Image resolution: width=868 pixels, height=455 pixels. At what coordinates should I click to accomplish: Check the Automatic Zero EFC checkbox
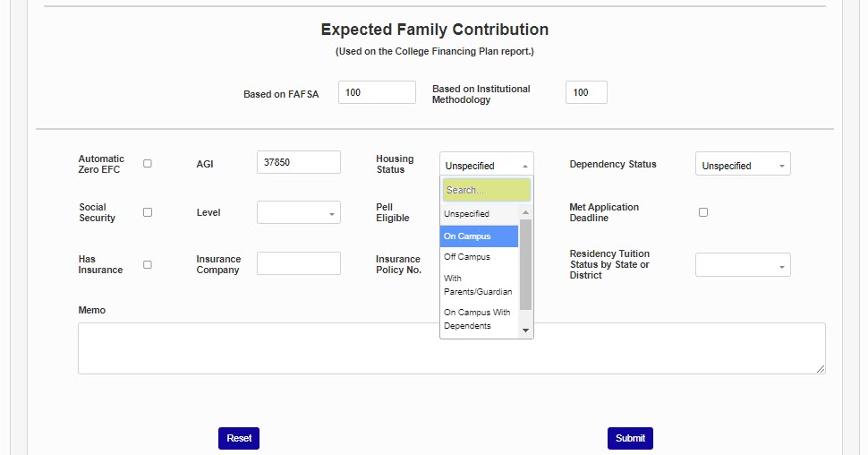pos(148,164)
